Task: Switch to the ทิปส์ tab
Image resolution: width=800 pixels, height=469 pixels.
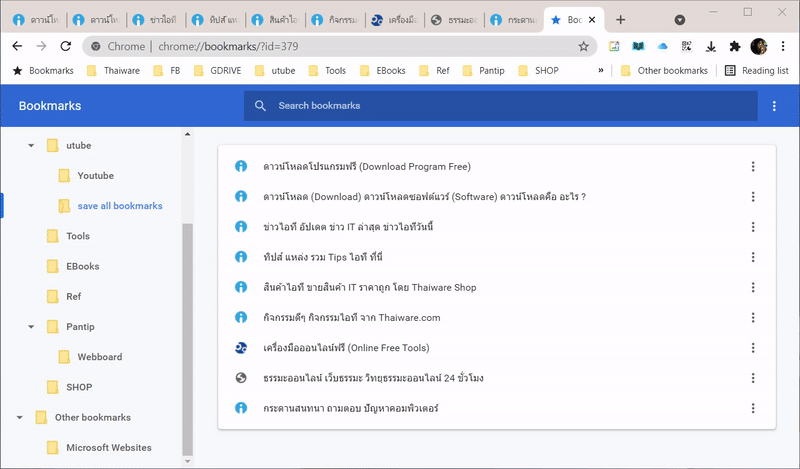Action: tap(216, 20)
